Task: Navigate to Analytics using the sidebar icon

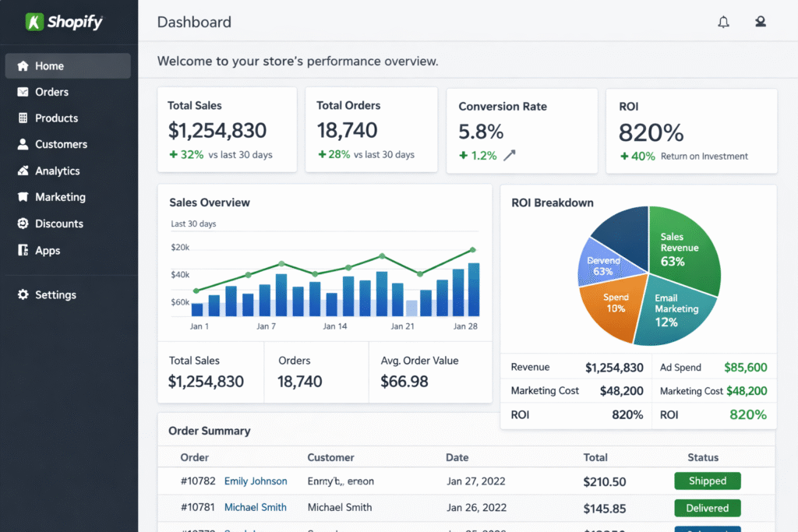Action: pos(24,171)
